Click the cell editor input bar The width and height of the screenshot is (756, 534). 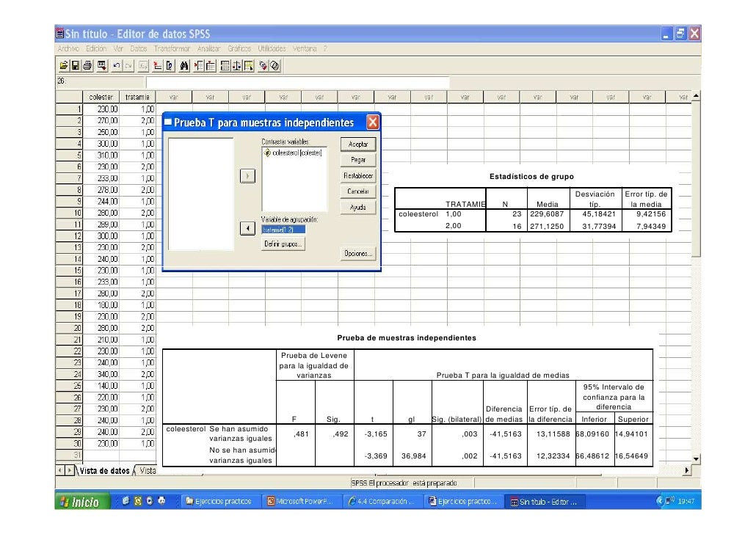(x=297, y=82)
